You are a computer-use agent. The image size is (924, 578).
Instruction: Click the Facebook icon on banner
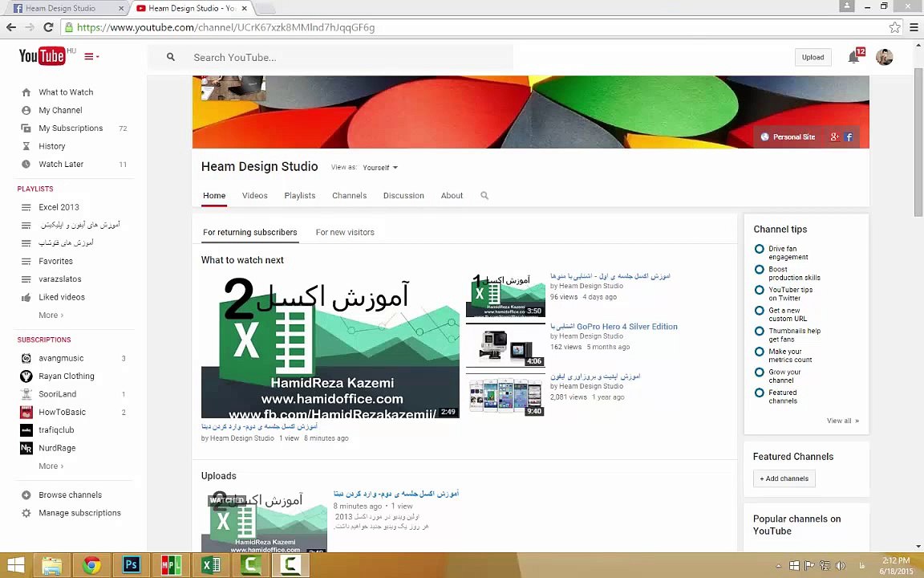pos(849,136)
